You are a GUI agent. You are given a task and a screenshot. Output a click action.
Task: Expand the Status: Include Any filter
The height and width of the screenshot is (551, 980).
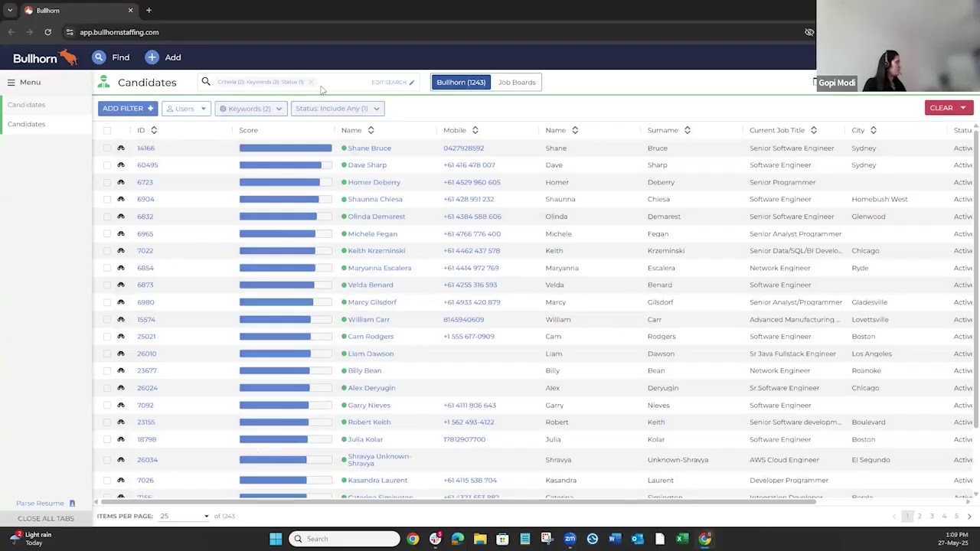point(337,109)
